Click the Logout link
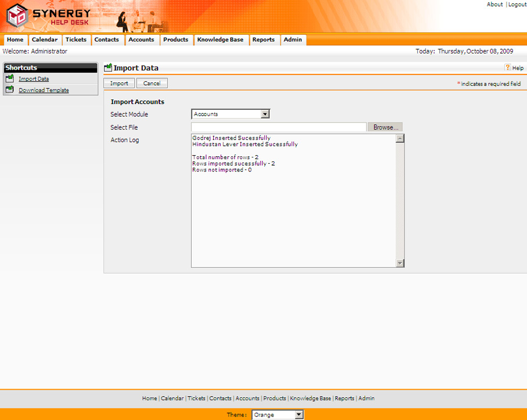The width and height of the screenshot is (527, 420). tap(517, 5)
